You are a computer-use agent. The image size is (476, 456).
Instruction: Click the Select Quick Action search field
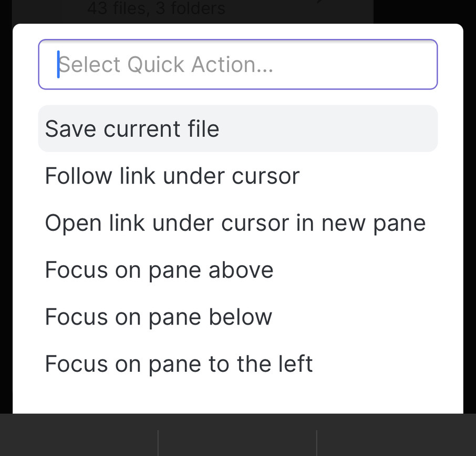(x=237, y=64)
